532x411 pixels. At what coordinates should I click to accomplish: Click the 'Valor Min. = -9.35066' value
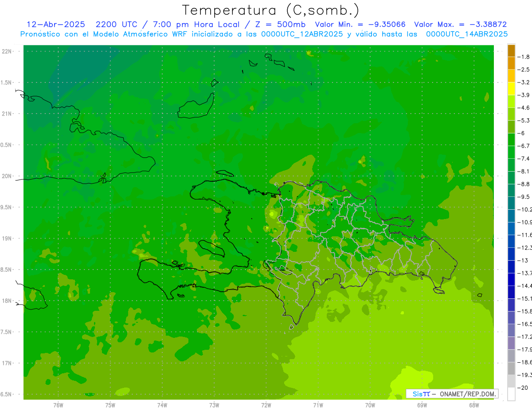click(360, 24)
